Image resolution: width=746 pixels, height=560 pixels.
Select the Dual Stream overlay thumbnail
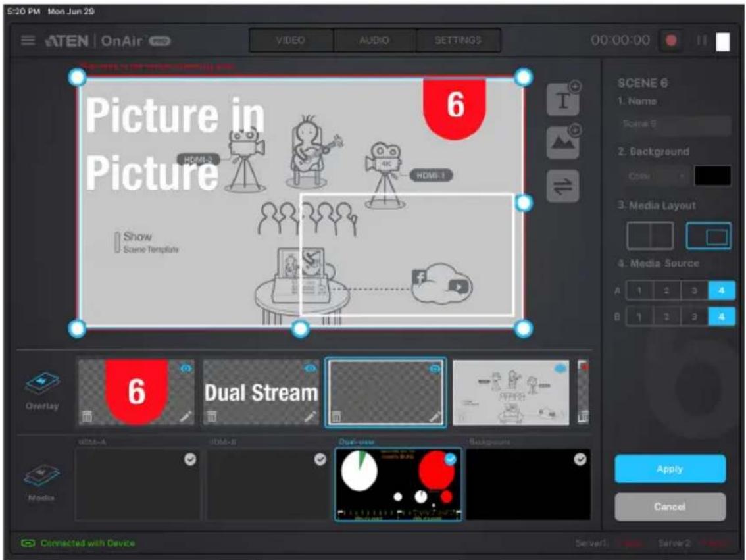(261, 392)
